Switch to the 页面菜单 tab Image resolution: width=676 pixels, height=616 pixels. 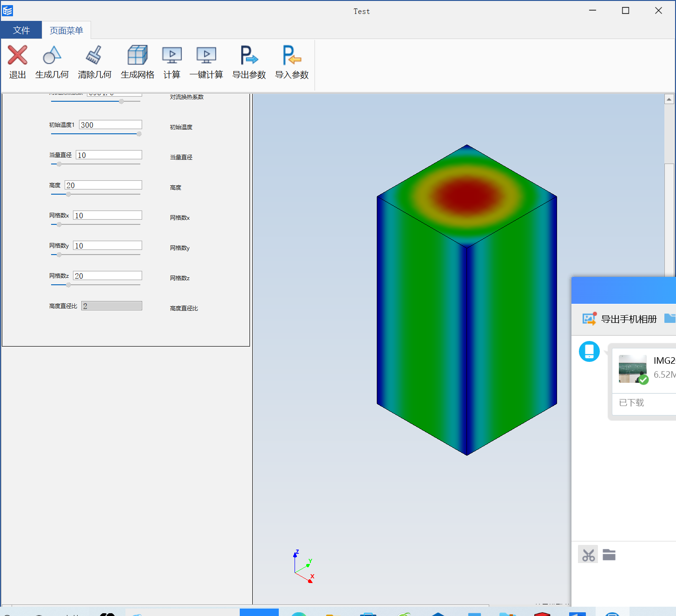coord(66,30)
